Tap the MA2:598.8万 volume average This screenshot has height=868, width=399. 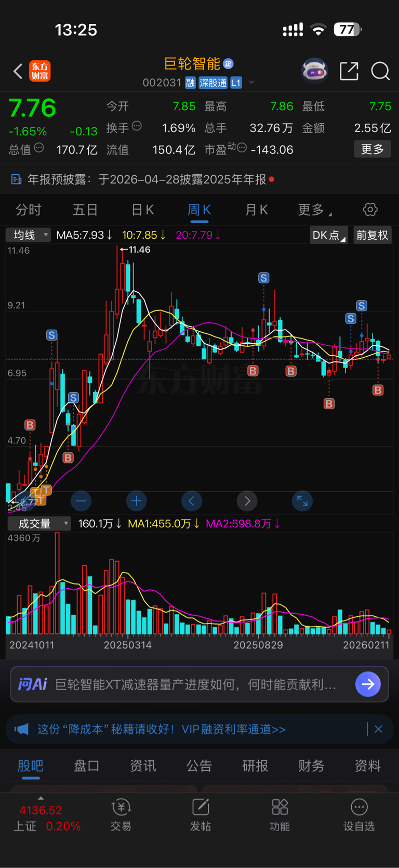point(243,524)
